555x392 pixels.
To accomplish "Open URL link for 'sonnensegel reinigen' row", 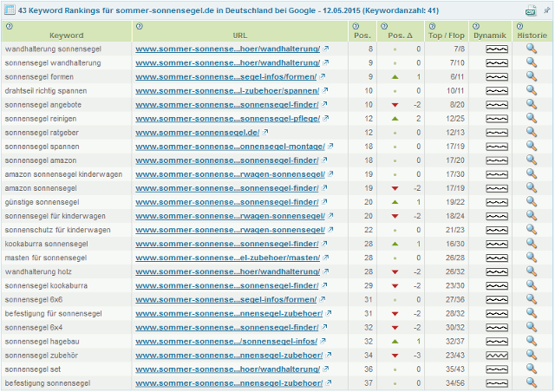I will (x=227, y=118).
